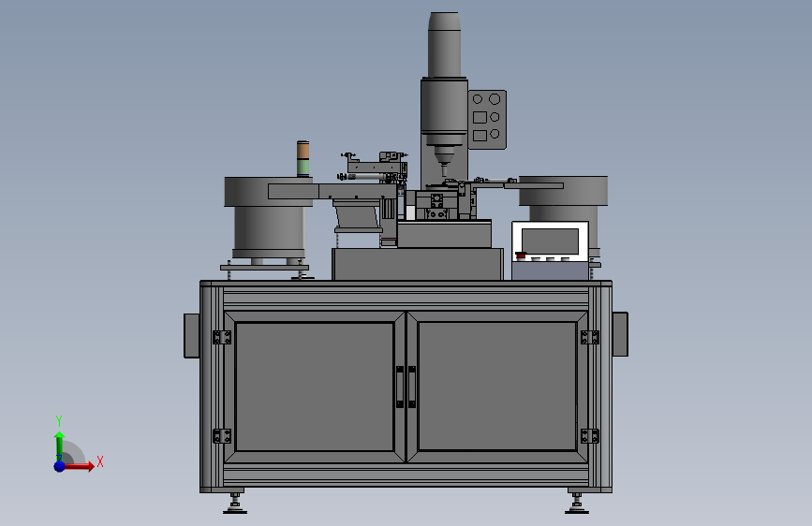Click the green Y axis arrow of the triad
812x526 pixels.
(60, 446)
